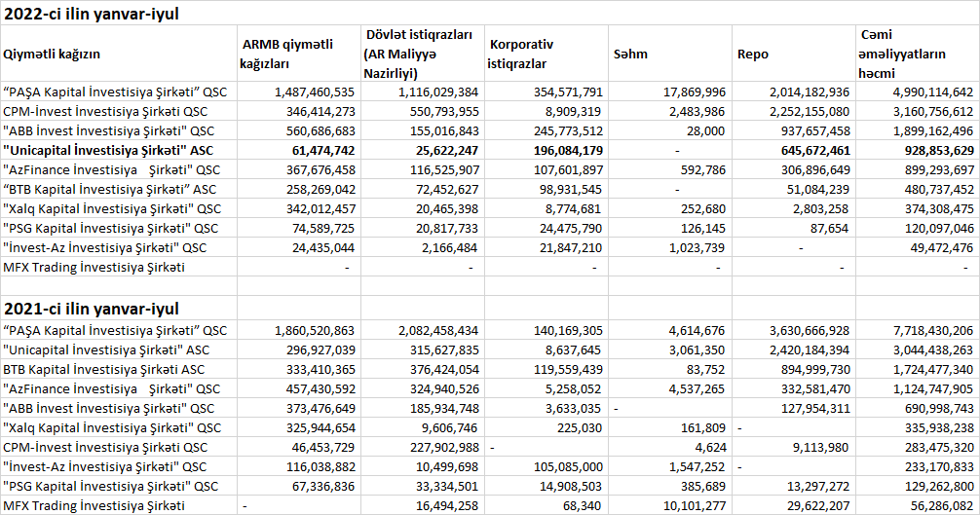The image size is (980, 515).
Task: Select cell with value 2,082,458,434
Action: [x=423, y=330]
